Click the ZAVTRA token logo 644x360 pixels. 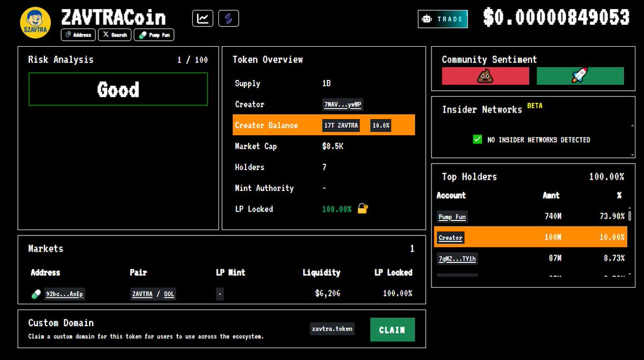tap(35, 23)
